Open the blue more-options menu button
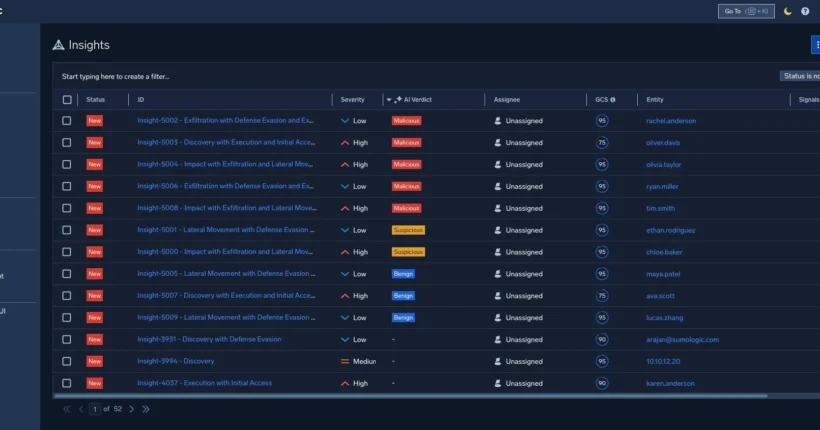 816,45
